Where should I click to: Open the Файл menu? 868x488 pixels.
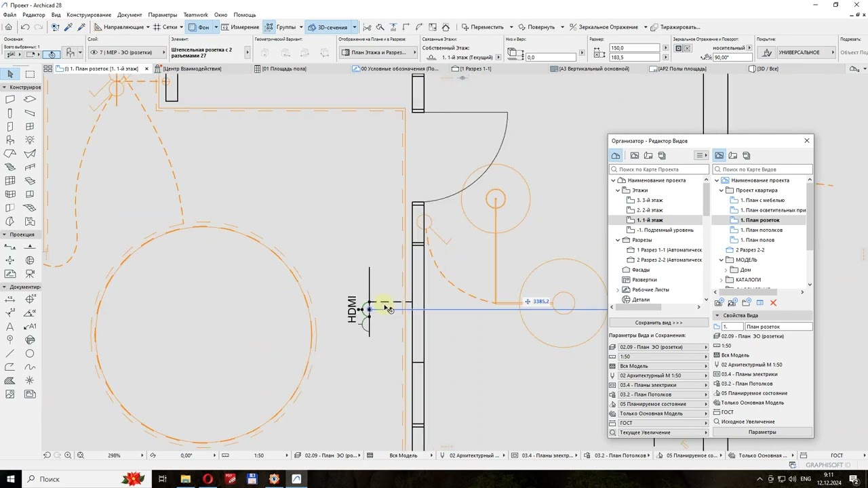[x=9, y=15]
